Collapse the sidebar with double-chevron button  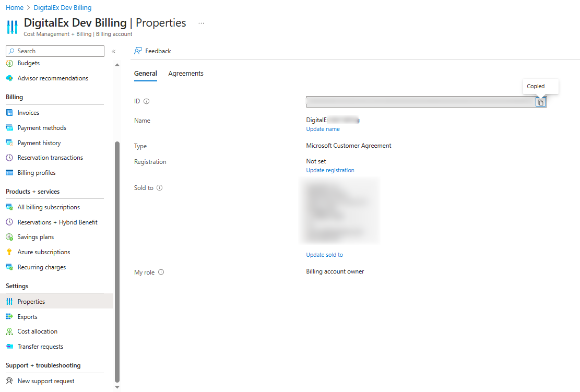click(113, 51)
